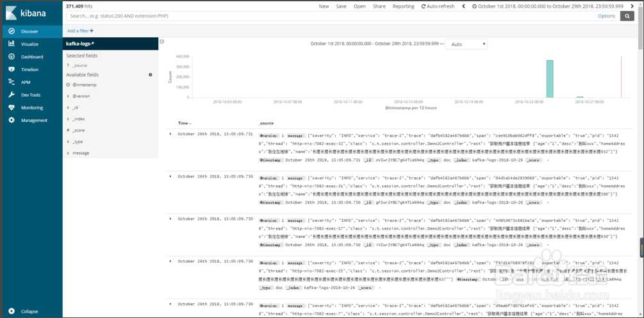
Task: Move time range backward with left arrow
Action: coord(464,6)
